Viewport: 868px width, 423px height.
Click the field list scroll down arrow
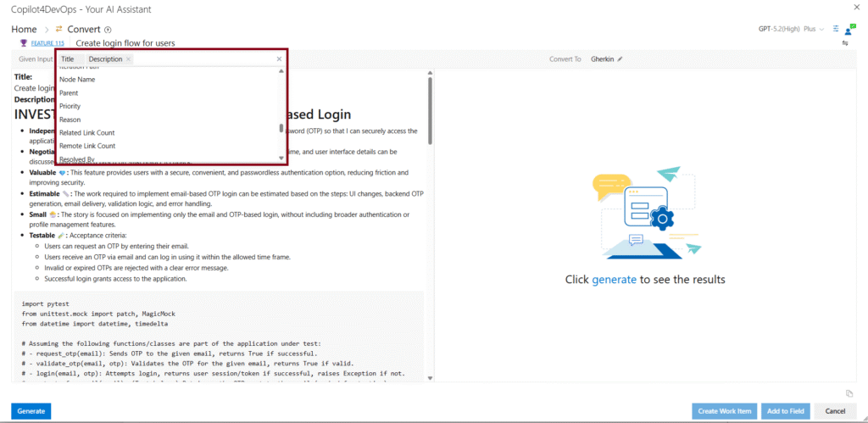coord(281,159)
